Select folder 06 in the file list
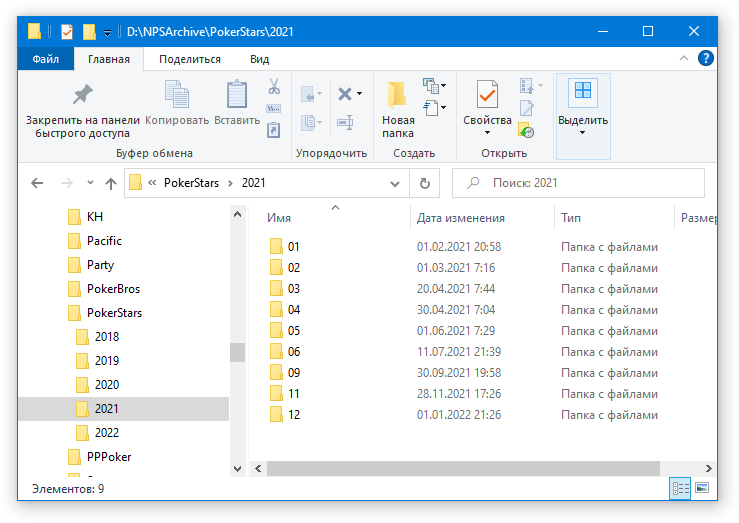 [x=294, y=351]
